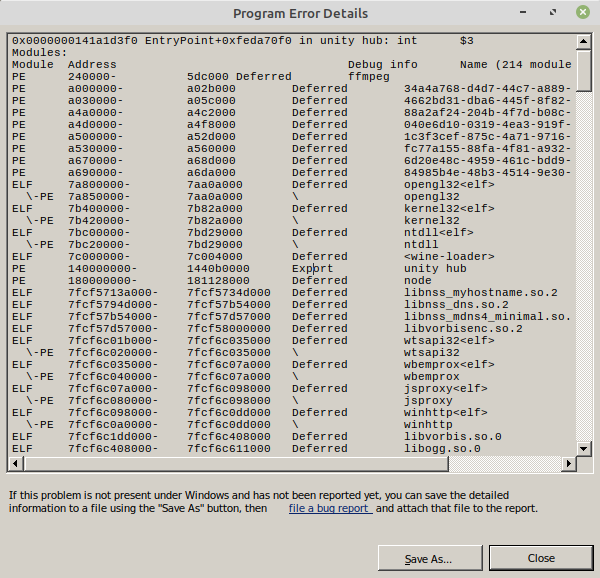This screenshot has width=600, height=578.
Task: Click 'winhttp<elf>' entry
Action: tap(446, 412)
